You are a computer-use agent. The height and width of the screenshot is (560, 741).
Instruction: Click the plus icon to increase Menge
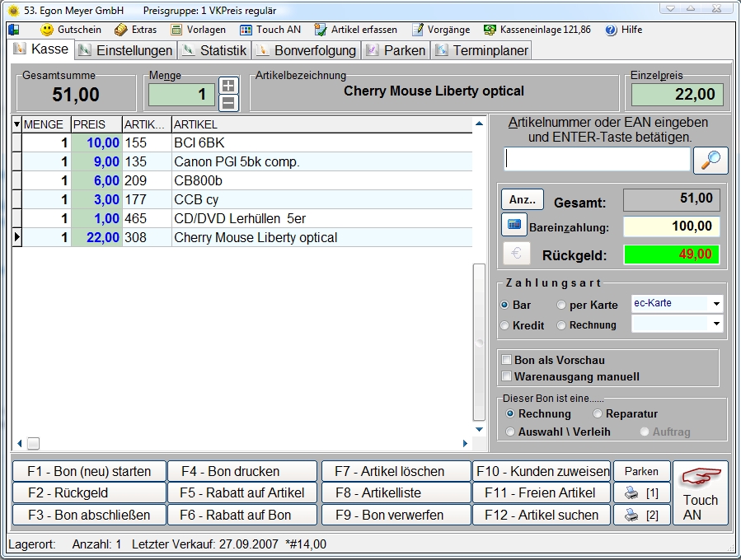[228, 86]
